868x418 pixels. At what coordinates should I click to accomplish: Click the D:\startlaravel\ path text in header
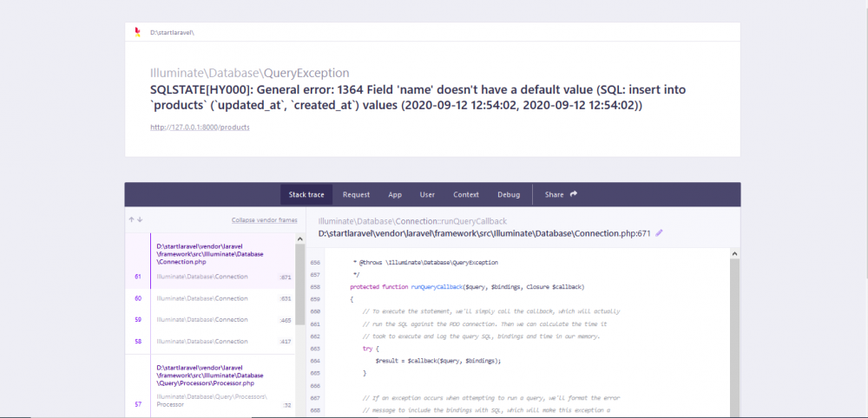172,33
